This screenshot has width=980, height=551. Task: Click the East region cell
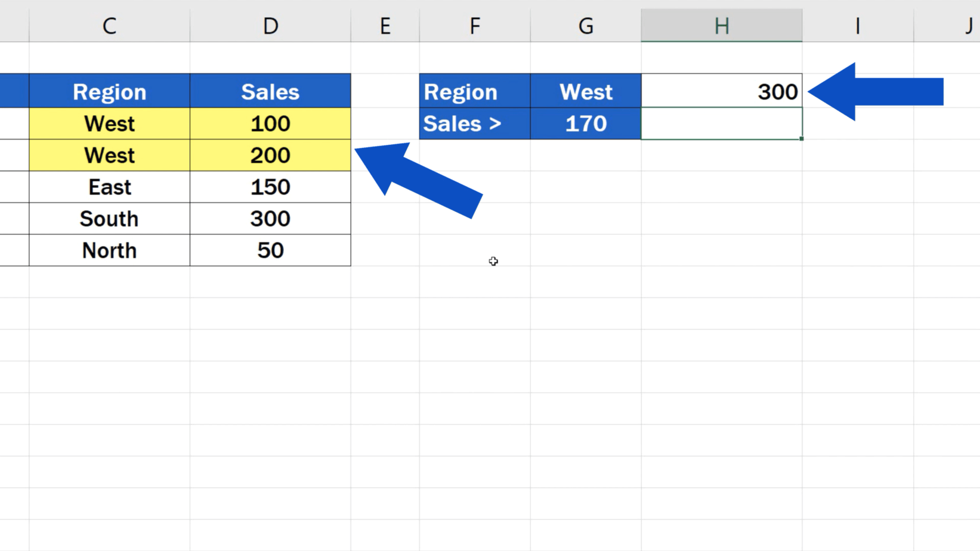tap(109, 187)
